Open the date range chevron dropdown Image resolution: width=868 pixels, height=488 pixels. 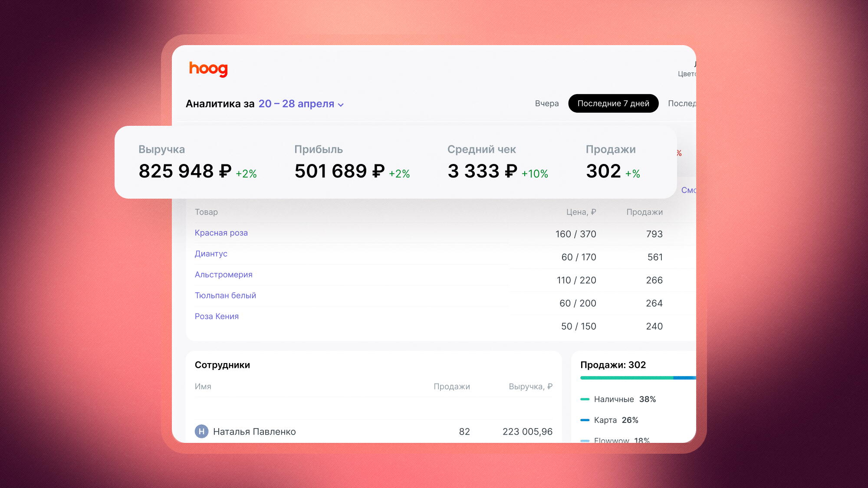point(341,105)
